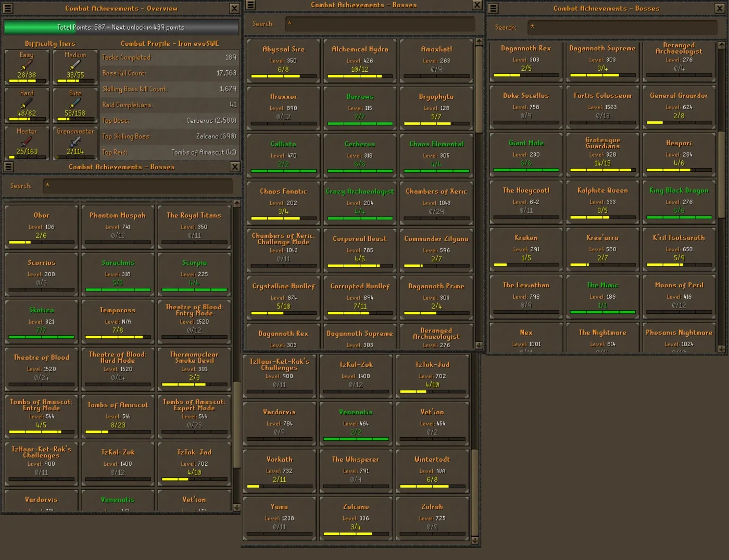Screen dimensions: 729x560
Task: Select the Top Raid Tombs of Amascut row
Action: click(x=169, y=152)
